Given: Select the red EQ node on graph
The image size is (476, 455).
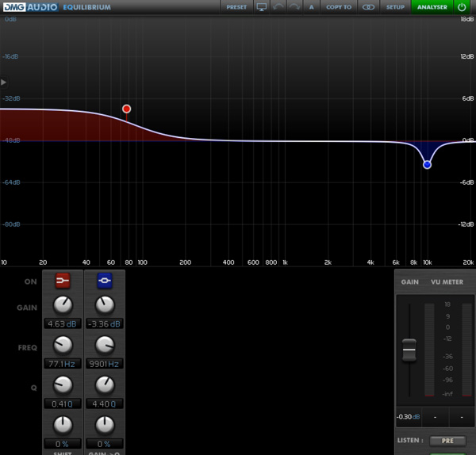Looking at the screenshot, I should [126, 109].
